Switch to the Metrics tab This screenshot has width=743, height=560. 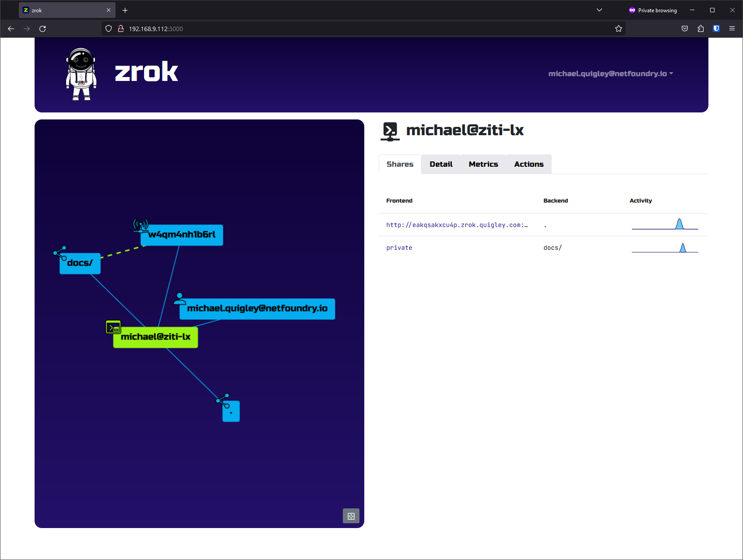pos(483,164)
